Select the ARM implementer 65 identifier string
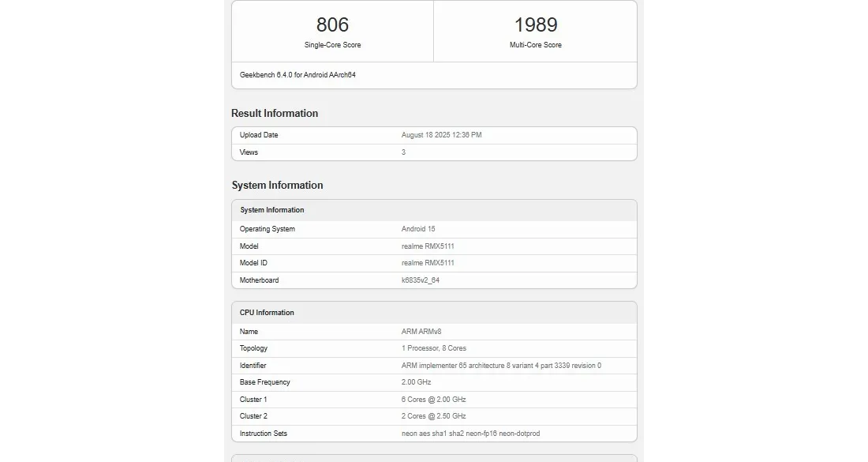Screen dimensions: 868x462 click(x=501, y=366)
